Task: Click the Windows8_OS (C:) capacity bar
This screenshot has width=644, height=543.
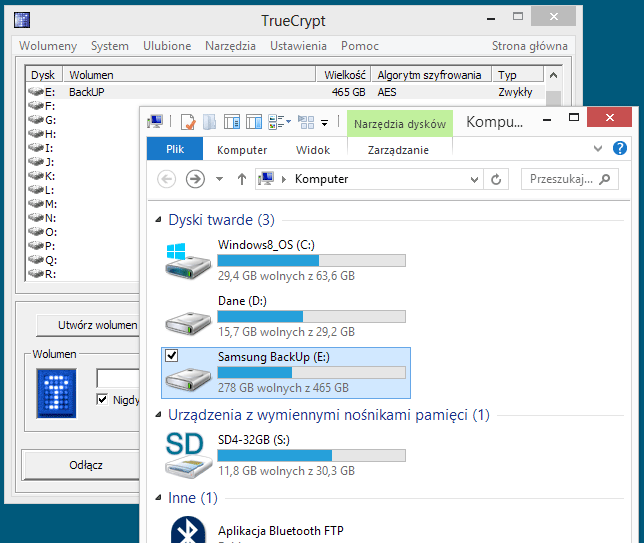Action: coord(311,260)
